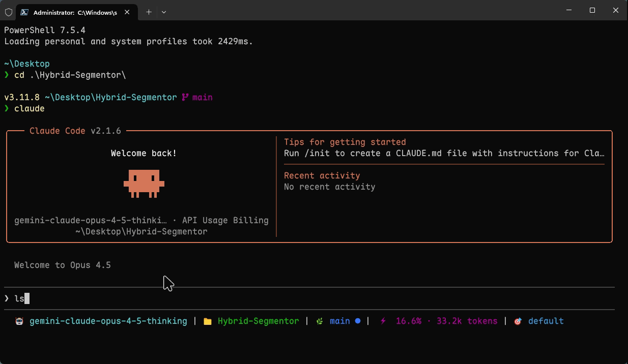Click the branch leaf icon before main

click(x=320, y=321)
